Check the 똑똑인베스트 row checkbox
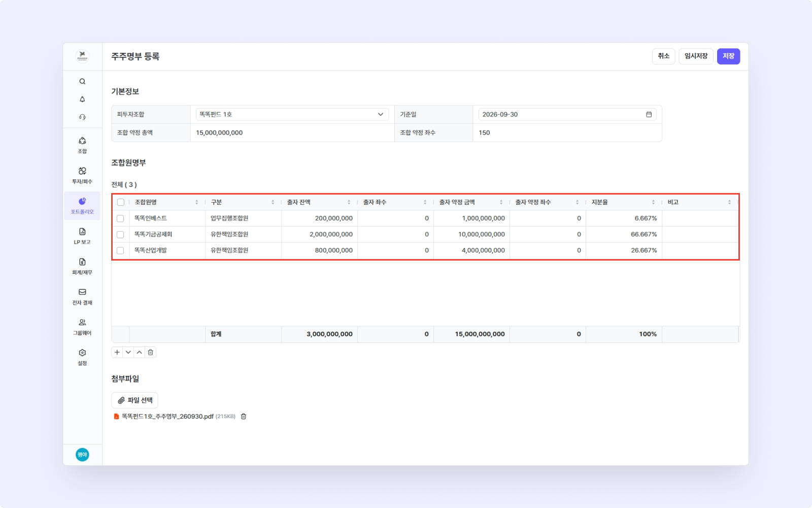Image resolution: width=812 pixels, height=508 pixels. point(120,218)
